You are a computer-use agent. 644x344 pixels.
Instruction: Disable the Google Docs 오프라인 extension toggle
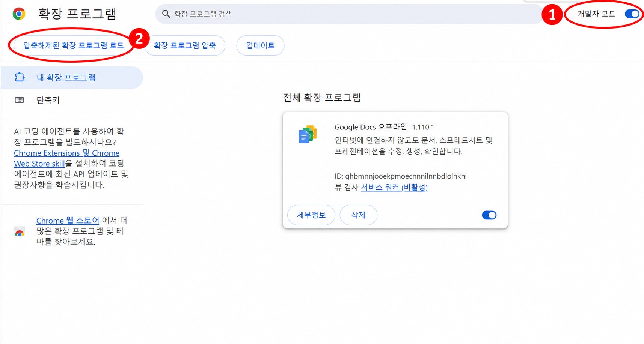[489, 215]
